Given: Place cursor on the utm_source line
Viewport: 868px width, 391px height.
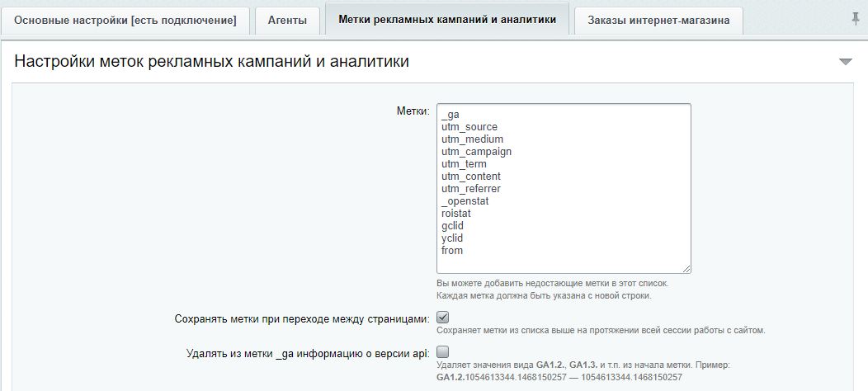Looking at the screenshot, I should click(469, 127).
